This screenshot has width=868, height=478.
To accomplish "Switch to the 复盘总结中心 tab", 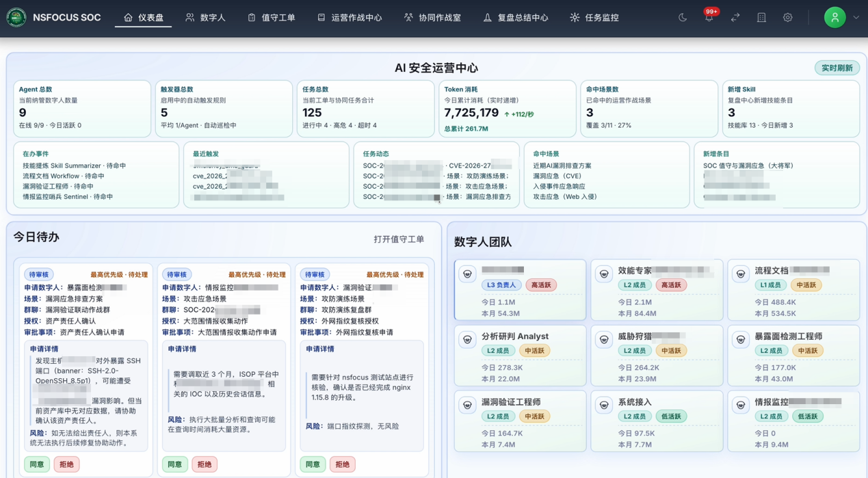I will pos(516,18).
